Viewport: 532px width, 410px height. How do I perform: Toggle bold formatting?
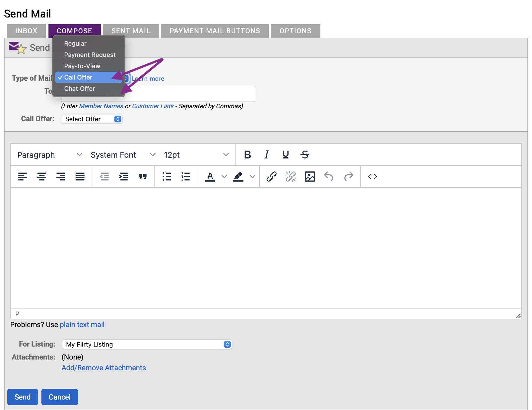pyautogui.click(x=247, y=155)
